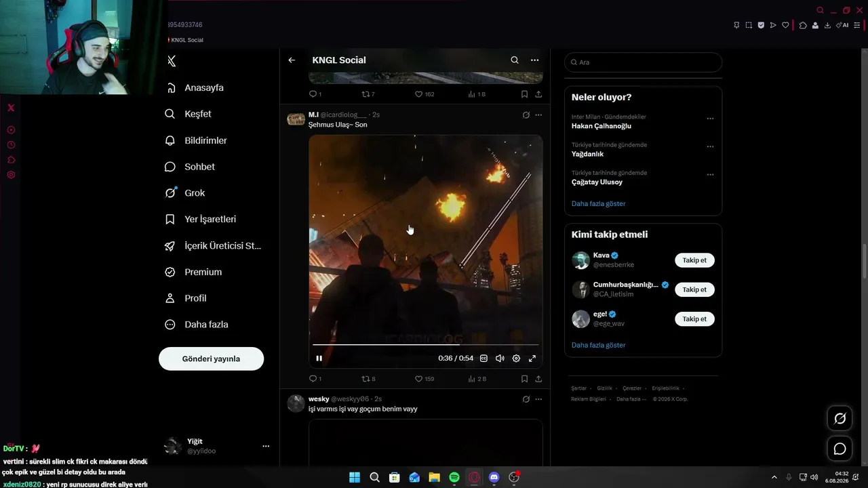
Task: Open browser downloads icon
Action: [827, 25]
